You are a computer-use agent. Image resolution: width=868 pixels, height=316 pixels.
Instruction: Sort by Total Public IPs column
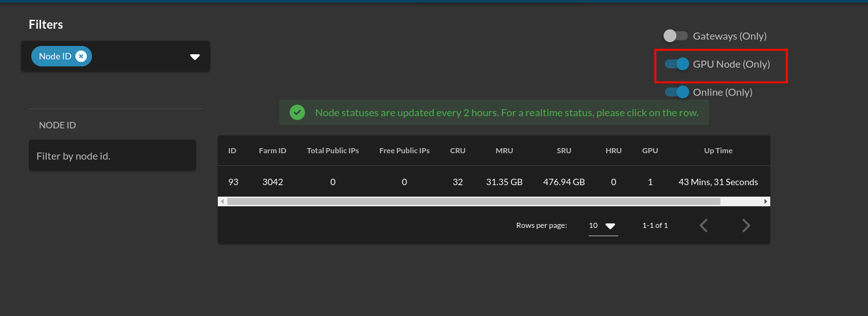[333, 151]
